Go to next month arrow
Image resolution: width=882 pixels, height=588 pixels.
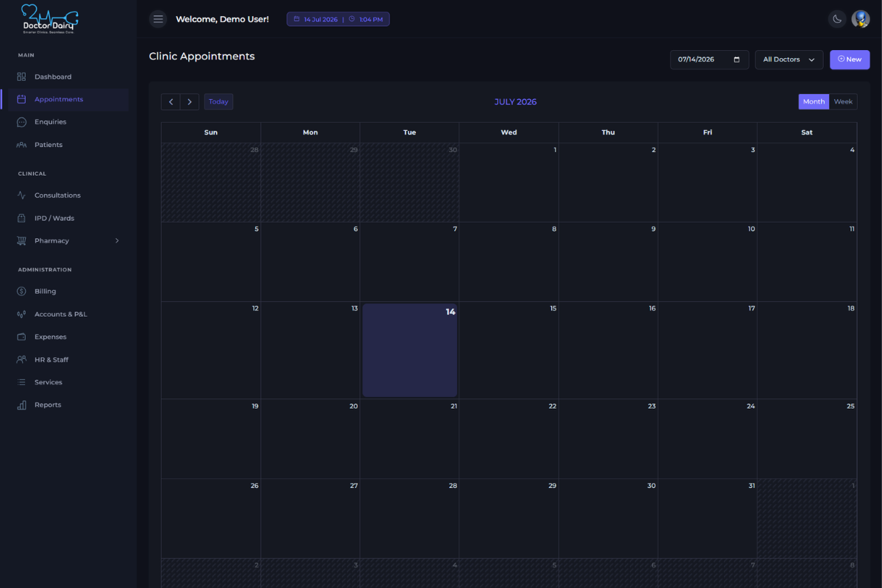click(190, 101)
